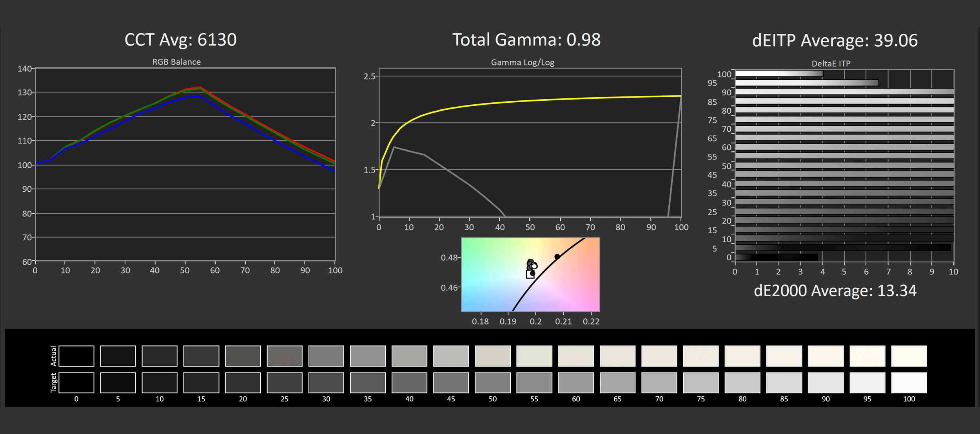Click the 0 bar in DeltaE ITP chart
Image resolution: width=980 pixels, height=434 pixels.
coord(776,257)
